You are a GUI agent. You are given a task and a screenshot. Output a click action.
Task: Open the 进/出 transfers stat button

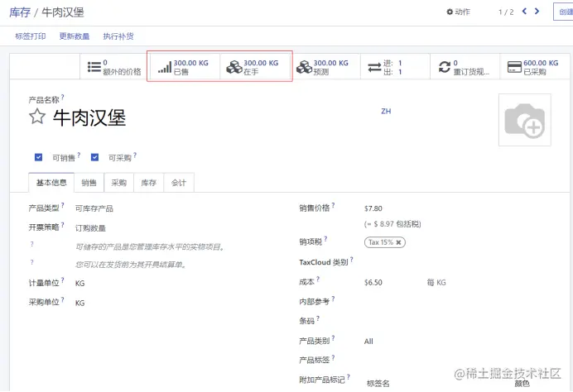395,67
